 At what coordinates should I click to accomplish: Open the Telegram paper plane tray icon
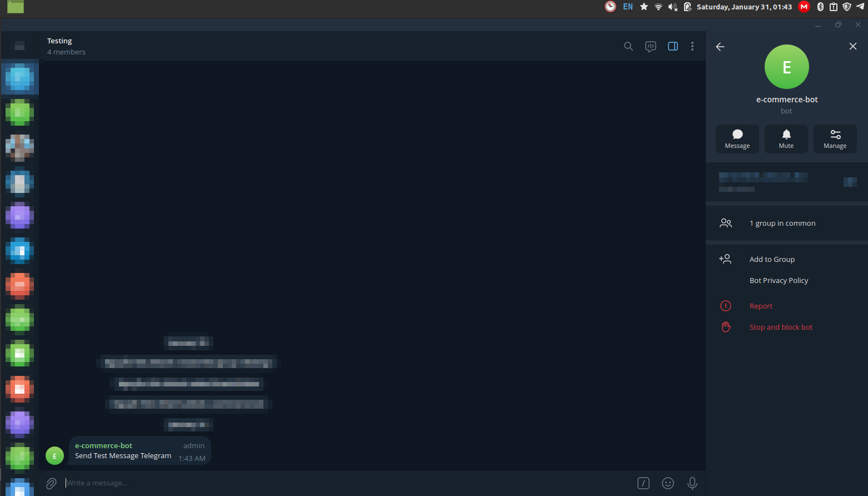[x=860, y=7]
